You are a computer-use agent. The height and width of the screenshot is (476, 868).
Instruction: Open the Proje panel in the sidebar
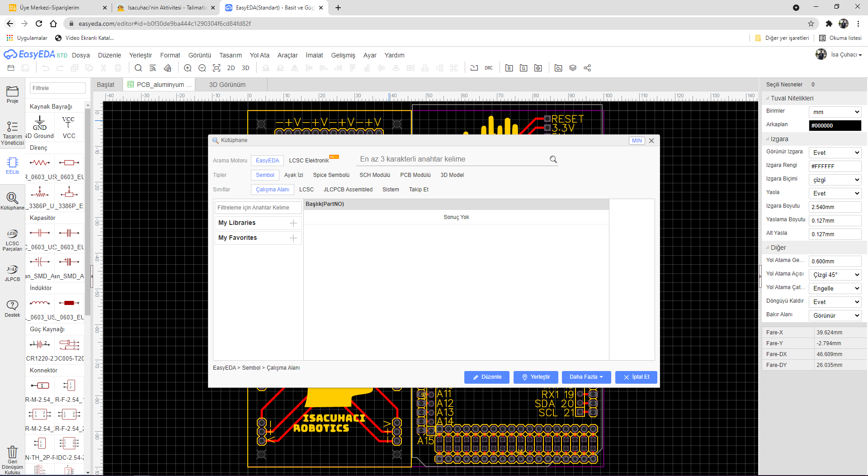point(12,94)
